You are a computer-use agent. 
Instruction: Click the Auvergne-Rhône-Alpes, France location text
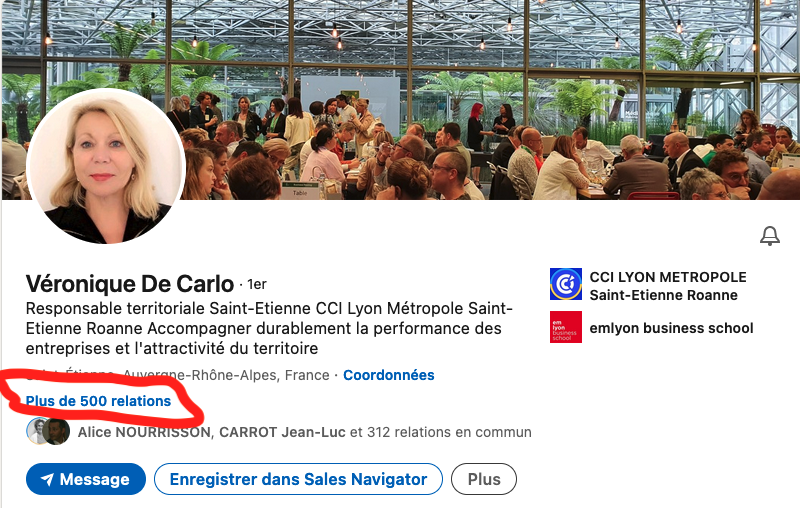(x=227, y=375)
